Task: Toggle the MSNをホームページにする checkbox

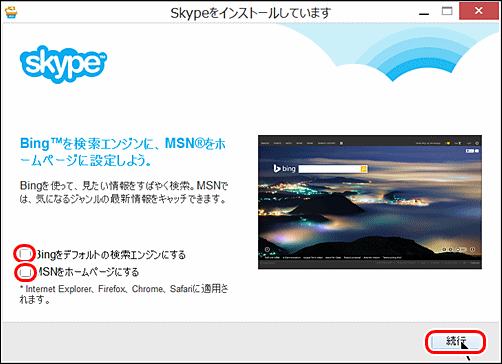Action: (x=25, y=272)
